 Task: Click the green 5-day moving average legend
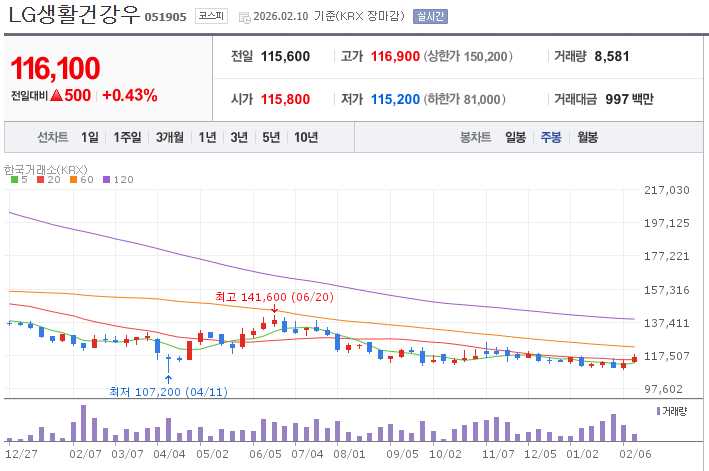tap(18, 179)
